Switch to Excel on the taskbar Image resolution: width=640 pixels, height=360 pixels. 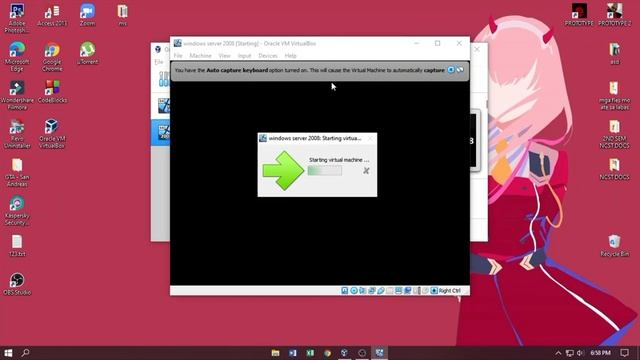click(x=310, y=353)
